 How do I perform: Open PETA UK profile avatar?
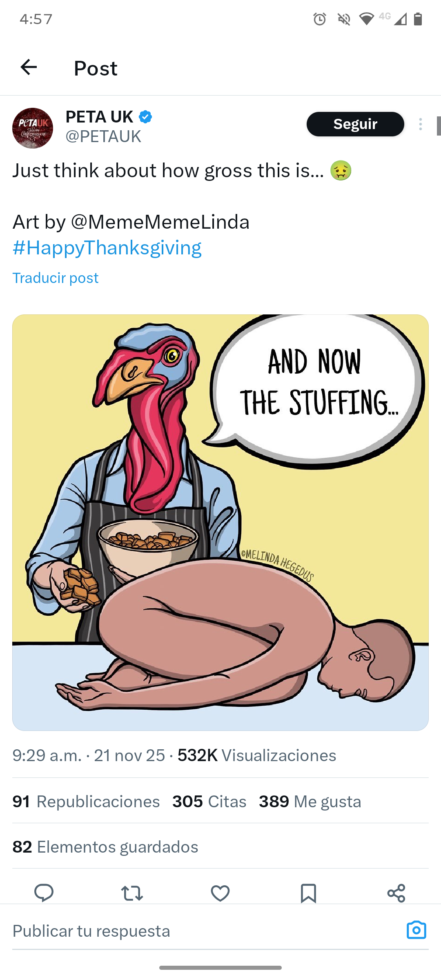(x=33, y=128)
